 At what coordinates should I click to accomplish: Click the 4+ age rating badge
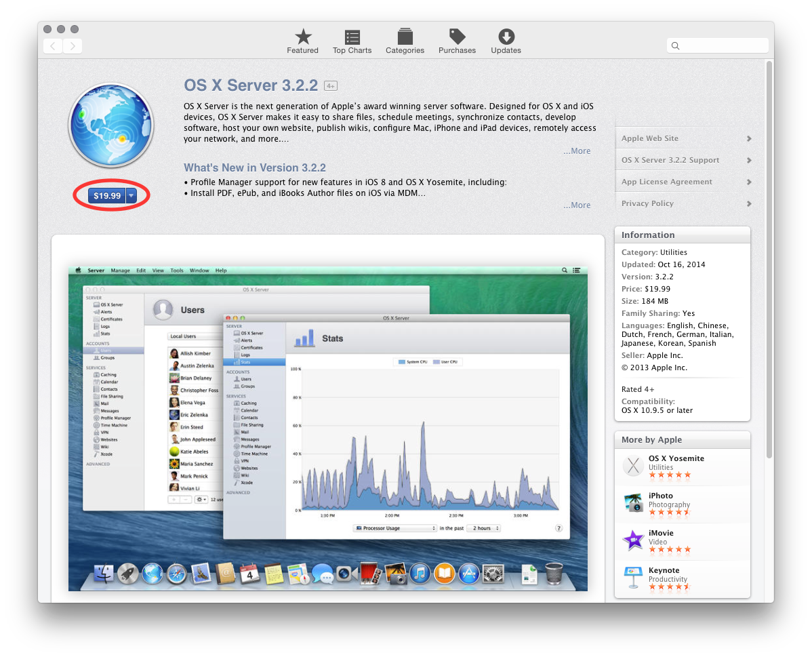click(330, 86)
